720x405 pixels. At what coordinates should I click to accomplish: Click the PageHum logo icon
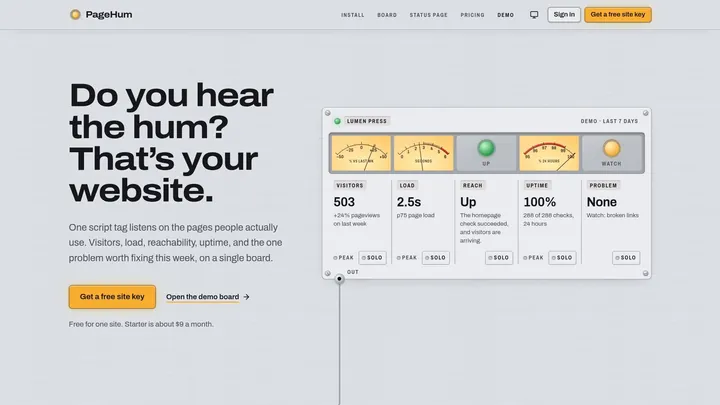pyautogui.click(x=75, y=15)
